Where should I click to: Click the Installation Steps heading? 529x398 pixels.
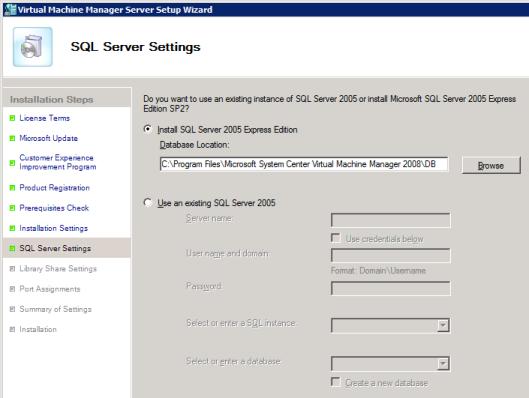pos(52,100)
